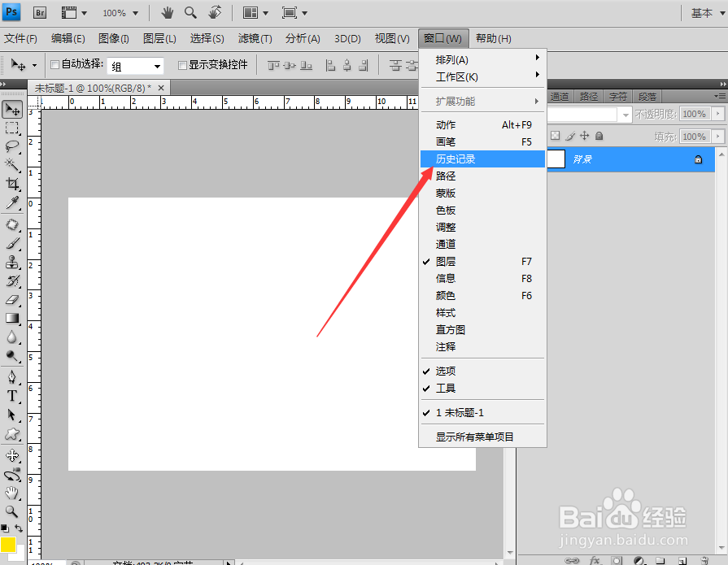Select the Magic Wand tool

[12, 165]
